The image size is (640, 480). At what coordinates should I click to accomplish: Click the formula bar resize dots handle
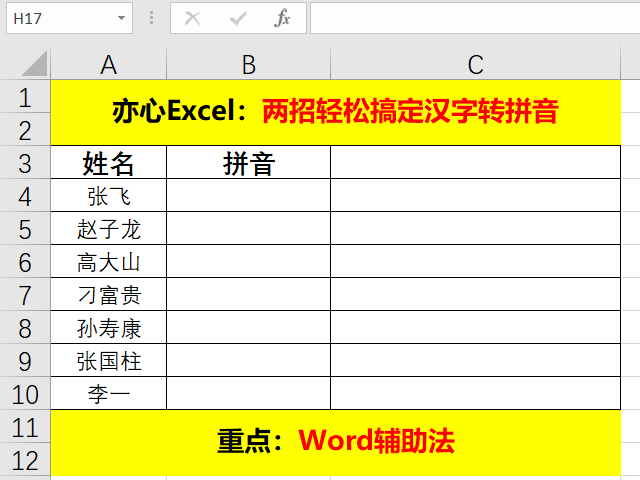click(x=151, y=18)
